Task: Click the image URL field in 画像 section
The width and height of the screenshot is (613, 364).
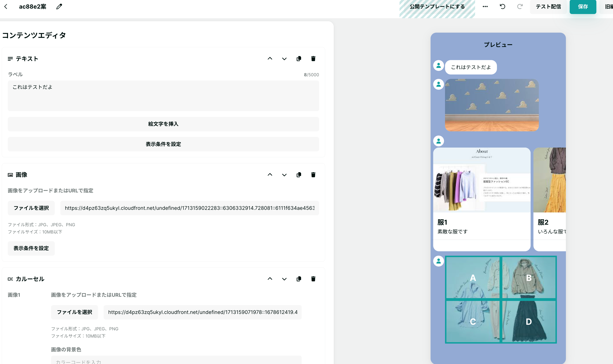Action: click(x=189, y=208)
